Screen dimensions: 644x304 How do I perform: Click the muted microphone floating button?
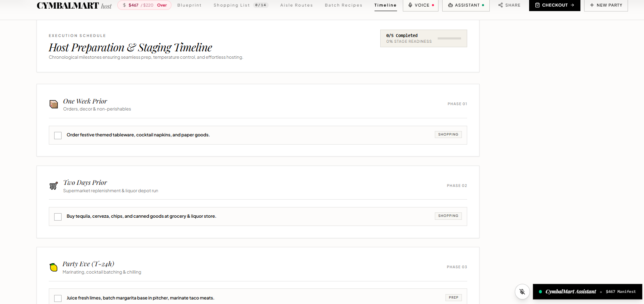522,292
